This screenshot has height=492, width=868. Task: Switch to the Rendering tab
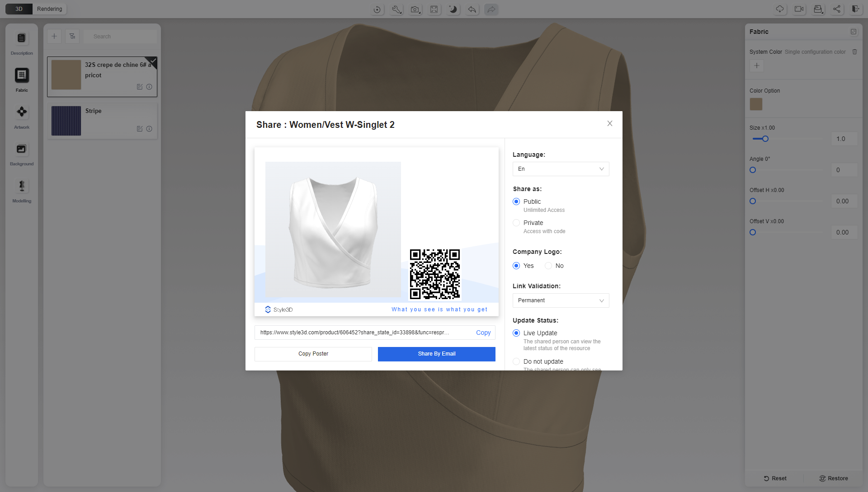50,9
